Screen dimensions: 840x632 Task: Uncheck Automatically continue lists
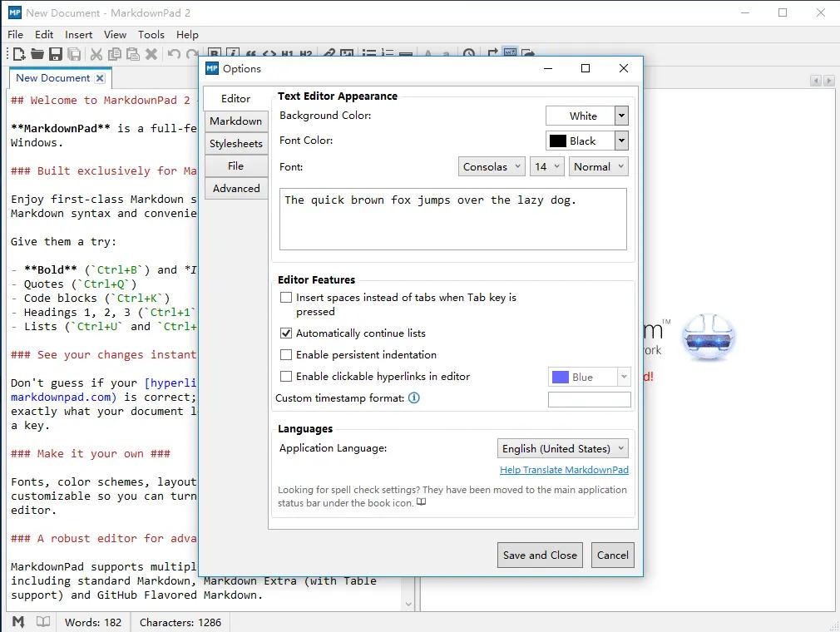click(286, 334)
